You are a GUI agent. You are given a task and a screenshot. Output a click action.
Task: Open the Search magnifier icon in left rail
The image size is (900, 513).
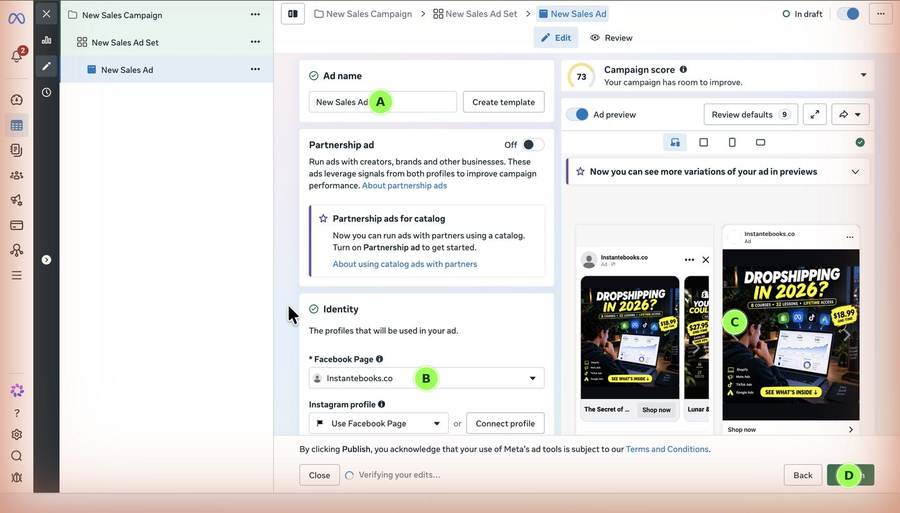(17, 456)
